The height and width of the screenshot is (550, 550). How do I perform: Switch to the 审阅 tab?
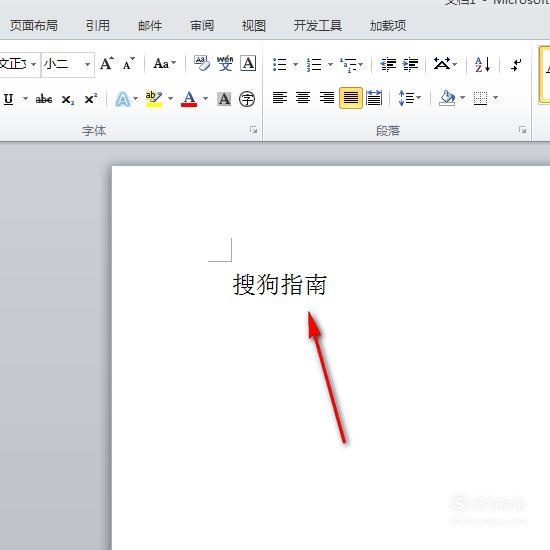[202, 26]
